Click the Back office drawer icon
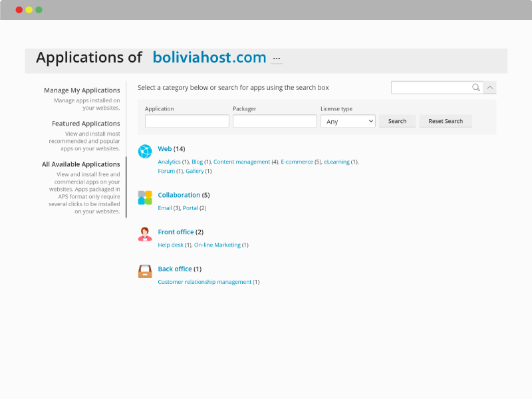 coord(145,271)
